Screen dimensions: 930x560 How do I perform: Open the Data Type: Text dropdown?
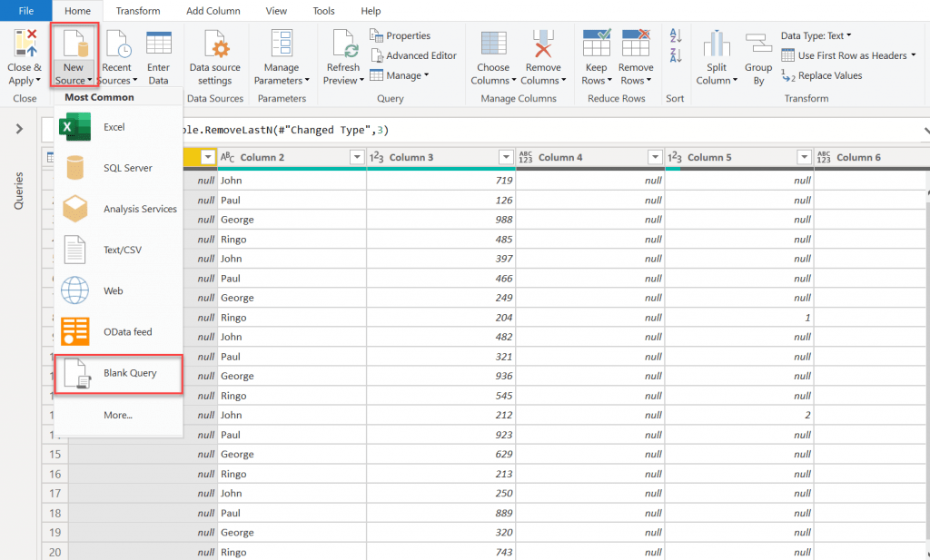pos(816,35)
